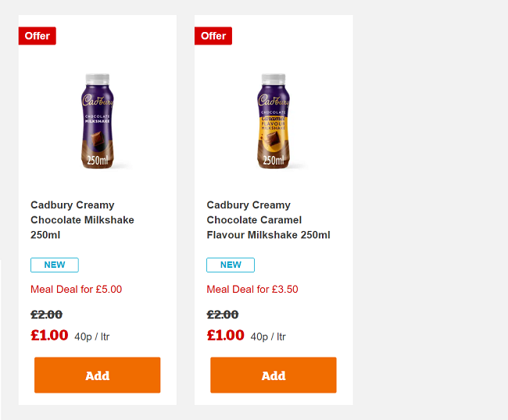View the Meal Deal for £3.50 offer

(252, 290)
